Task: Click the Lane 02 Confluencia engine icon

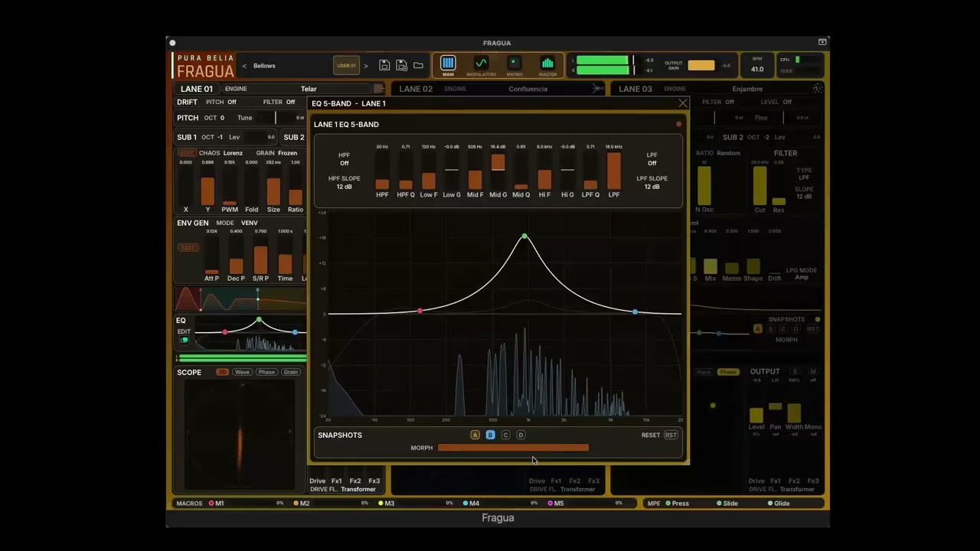Action: 598,89
